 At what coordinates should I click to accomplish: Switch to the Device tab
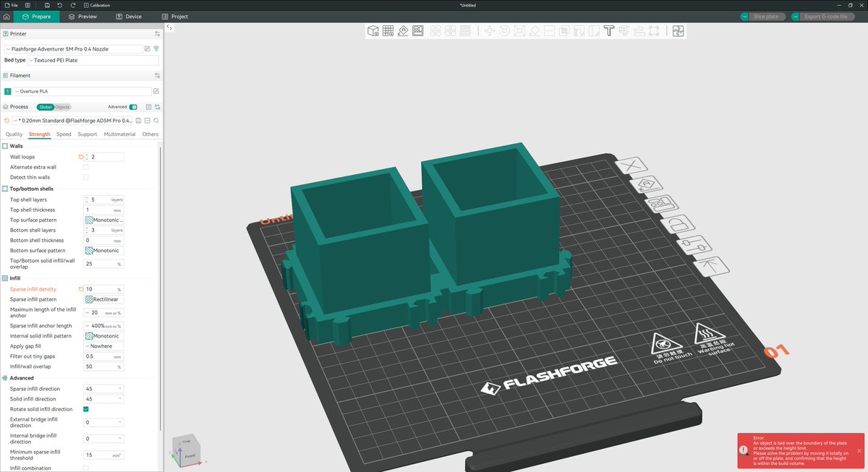(x=129, y=16)
